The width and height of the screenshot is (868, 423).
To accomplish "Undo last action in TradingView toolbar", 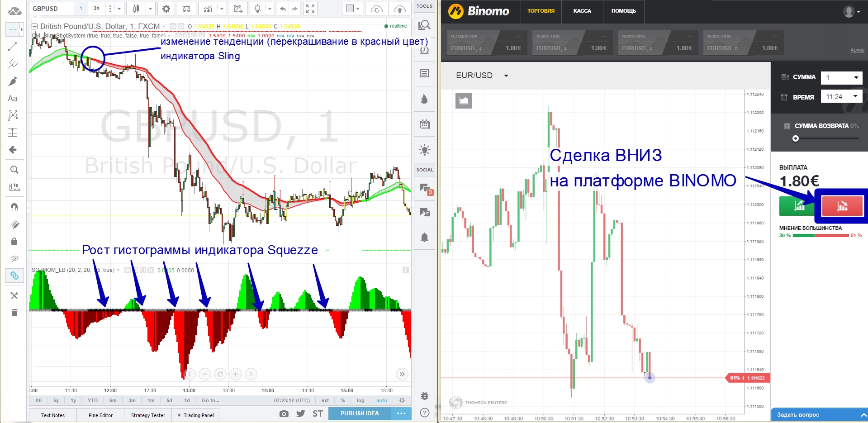I will pyautogui.click(x=283, y=9).
